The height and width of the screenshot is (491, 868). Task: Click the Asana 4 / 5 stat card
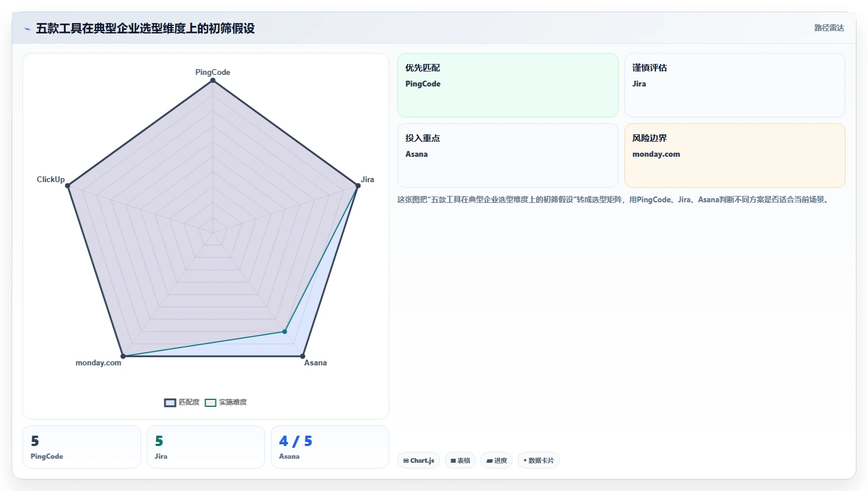coord(330,447)
